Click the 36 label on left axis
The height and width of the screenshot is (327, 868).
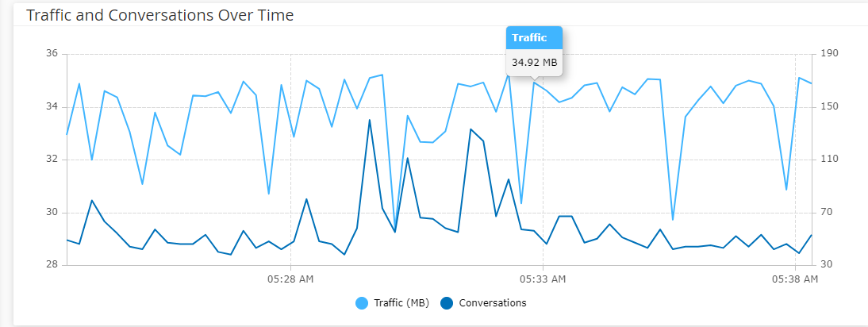pyautogui.click(x=52, y=54)
